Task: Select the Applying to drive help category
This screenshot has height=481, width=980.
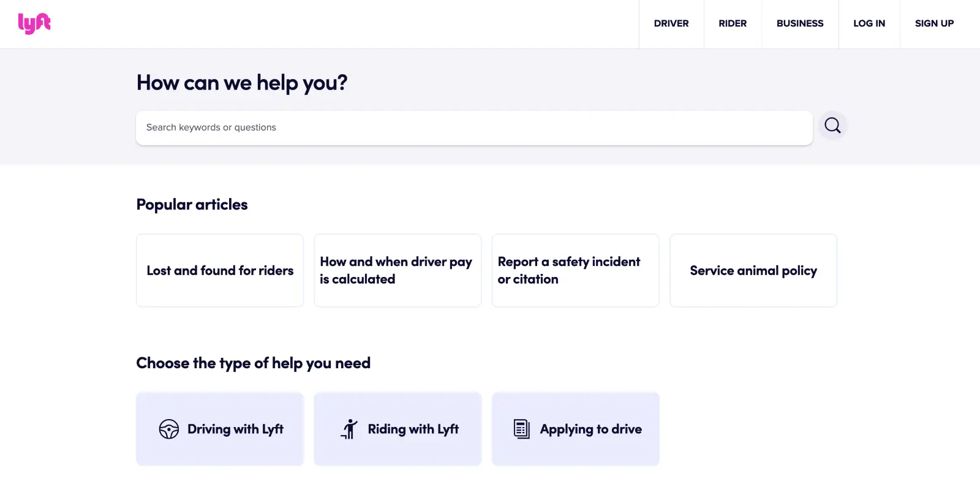Action: coord(575,429)
